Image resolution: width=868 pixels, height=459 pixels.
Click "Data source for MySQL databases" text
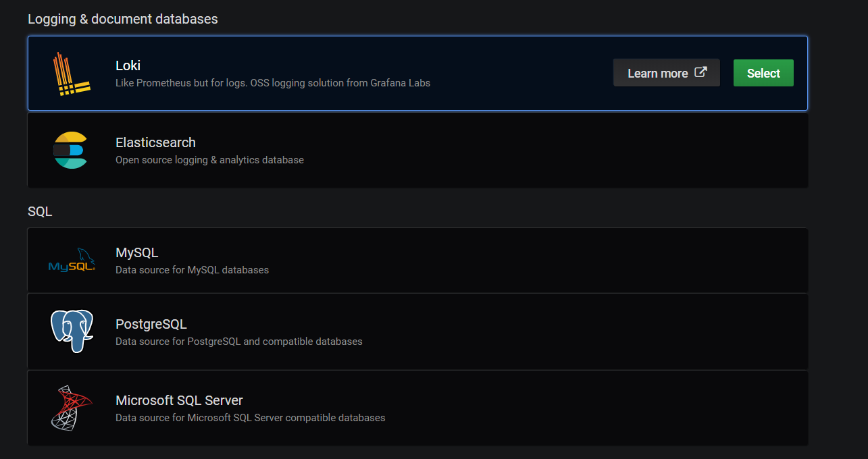click(x=192, y=270)
